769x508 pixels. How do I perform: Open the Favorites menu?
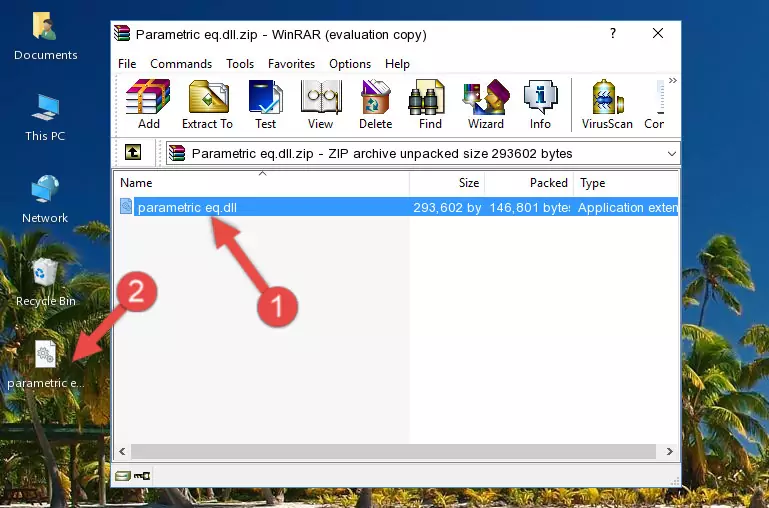click(291, 64)
